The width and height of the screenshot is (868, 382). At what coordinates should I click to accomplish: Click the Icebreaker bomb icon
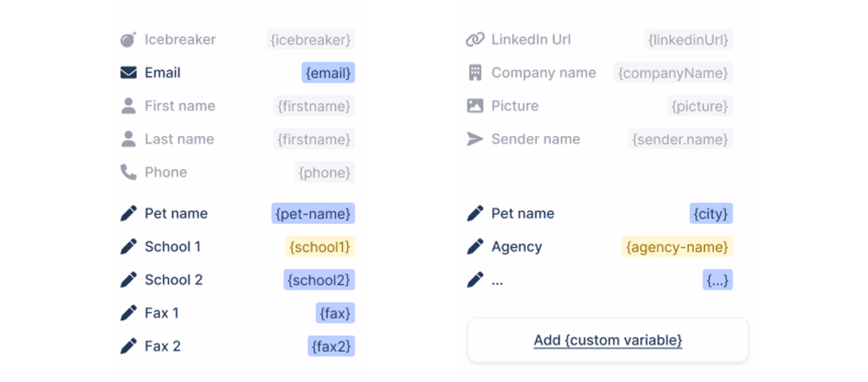128,40
